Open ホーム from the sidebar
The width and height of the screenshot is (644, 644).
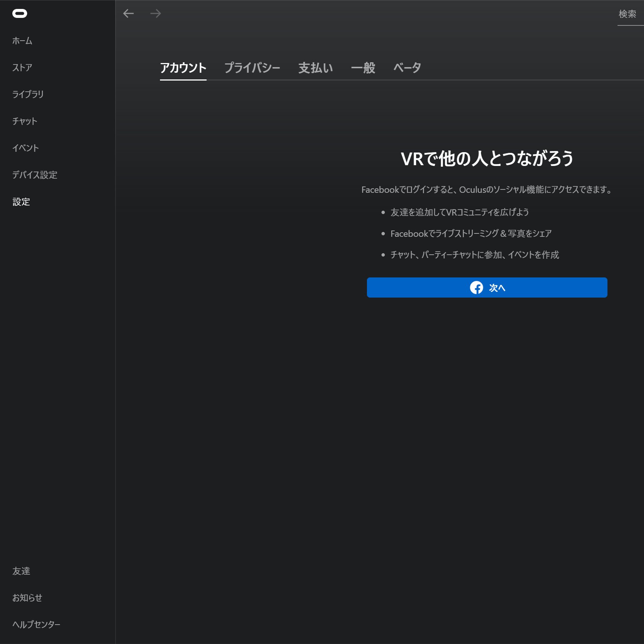pyautogui.click(x=22, y=41)
